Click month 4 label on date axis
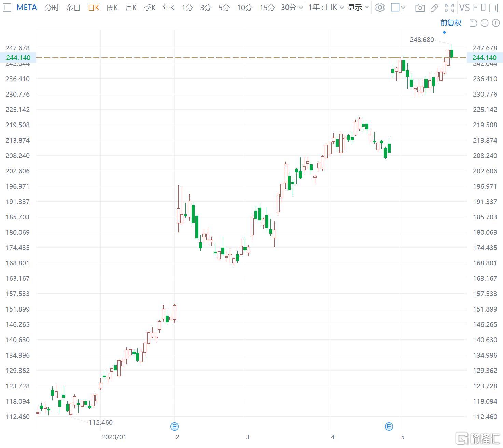Viewport: 503px width, 448px height. point(333,437)
